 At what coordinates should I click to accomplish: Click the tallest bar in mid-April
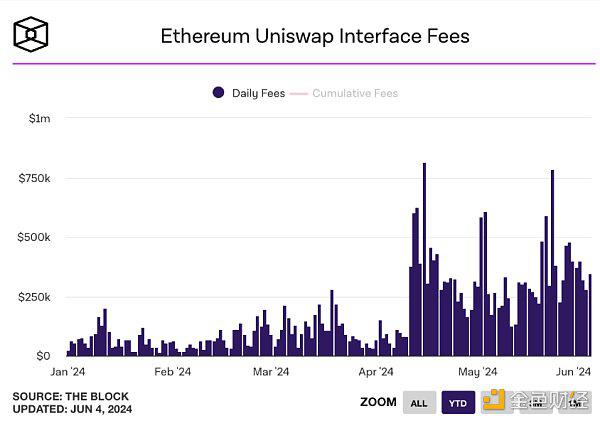(424, 259)
